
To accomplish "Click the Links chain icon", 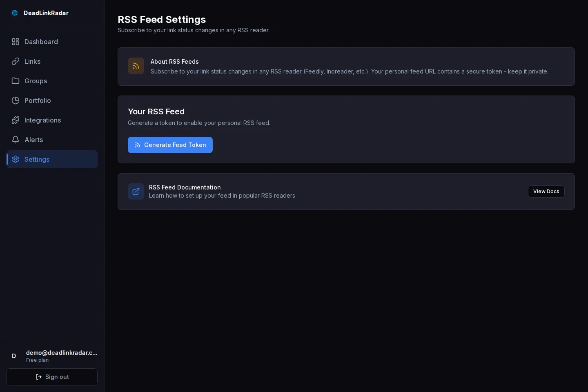I will pos(16,61).
